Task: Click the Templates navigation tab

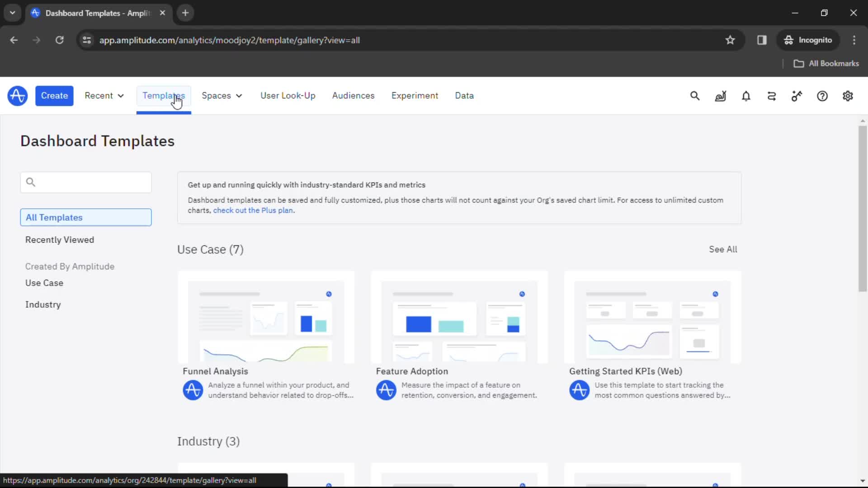Action: [164, 95]
